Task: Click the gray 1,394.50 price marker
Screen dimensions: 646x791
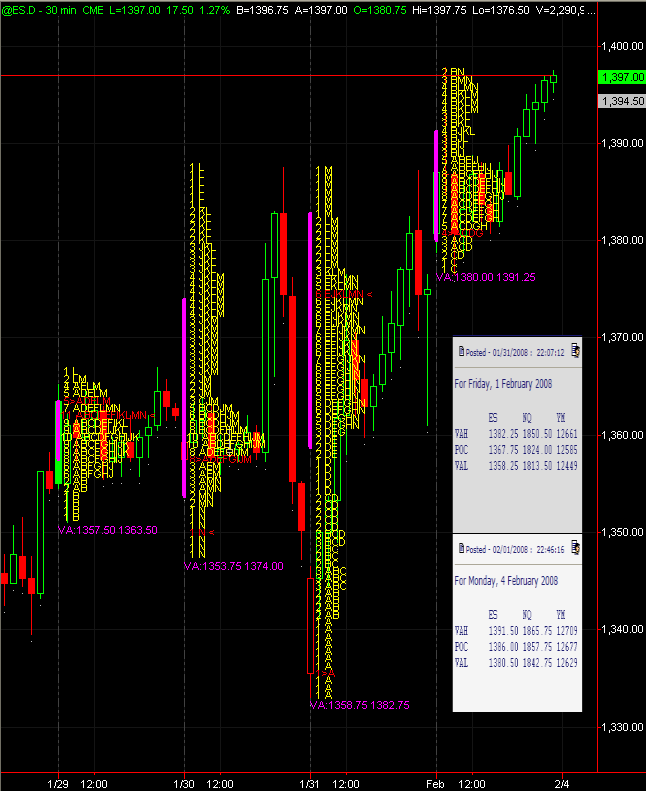Action: [621, 101]
